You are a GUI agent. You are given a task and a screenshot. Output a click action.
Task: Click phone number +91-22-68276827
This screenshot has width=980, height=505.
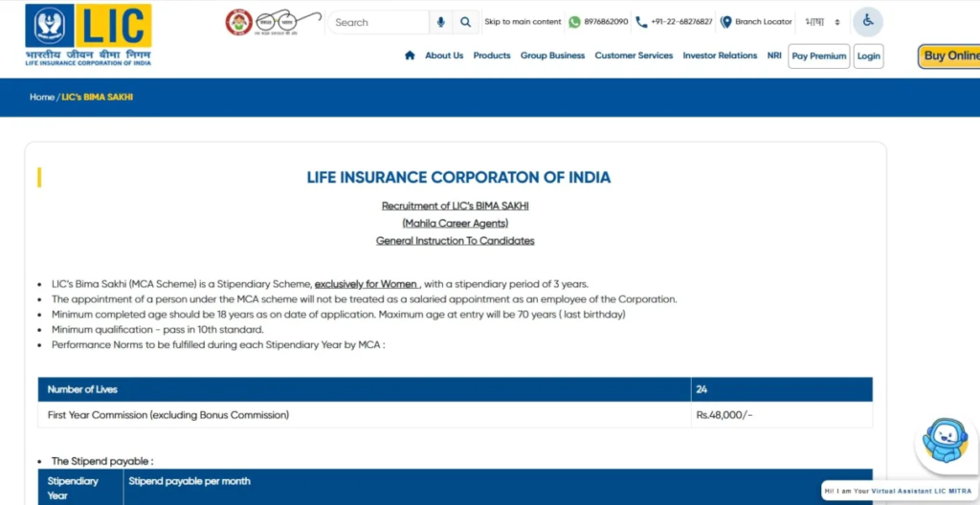click(x=681, y=22)
